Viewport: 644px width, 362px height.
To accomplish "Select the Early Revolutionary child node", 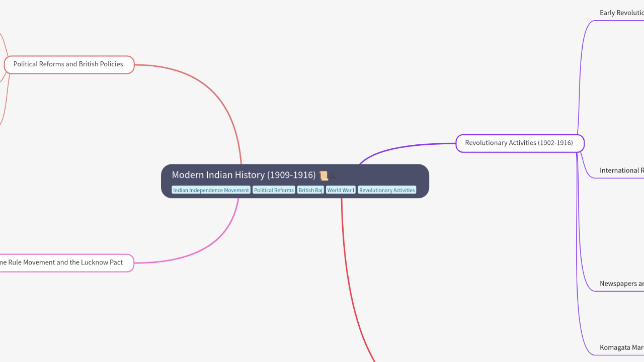I will pyautogui.click(x=622, y=13).
